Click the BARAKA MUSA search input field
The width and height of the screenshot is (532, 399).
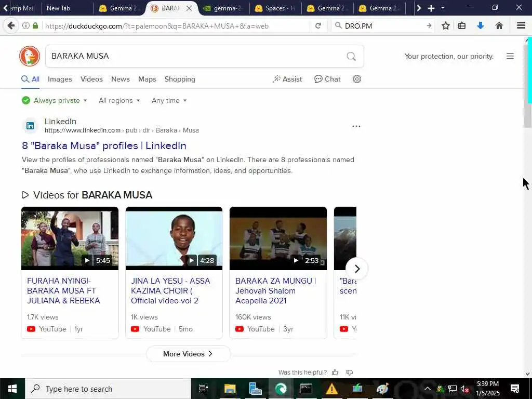[x=195, y=56]
